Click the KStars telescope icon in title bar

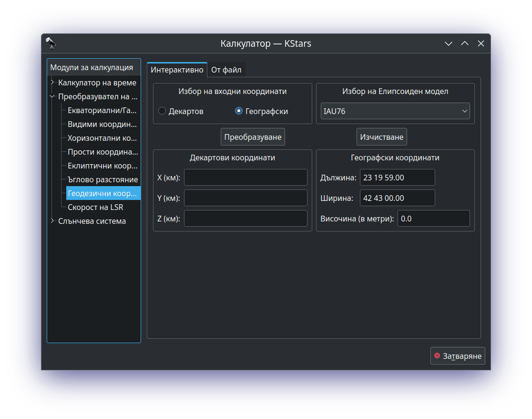(51, 43)
